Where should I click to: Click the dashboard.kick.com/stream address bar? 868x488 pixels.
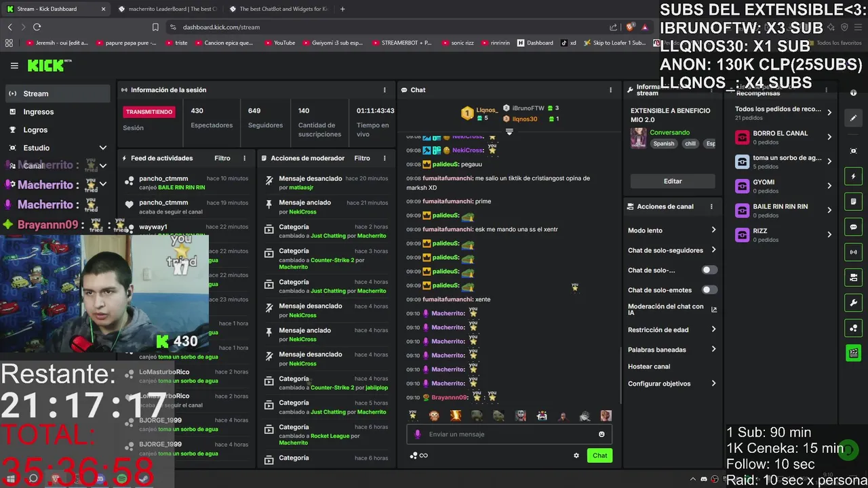(x=387, y=27)
